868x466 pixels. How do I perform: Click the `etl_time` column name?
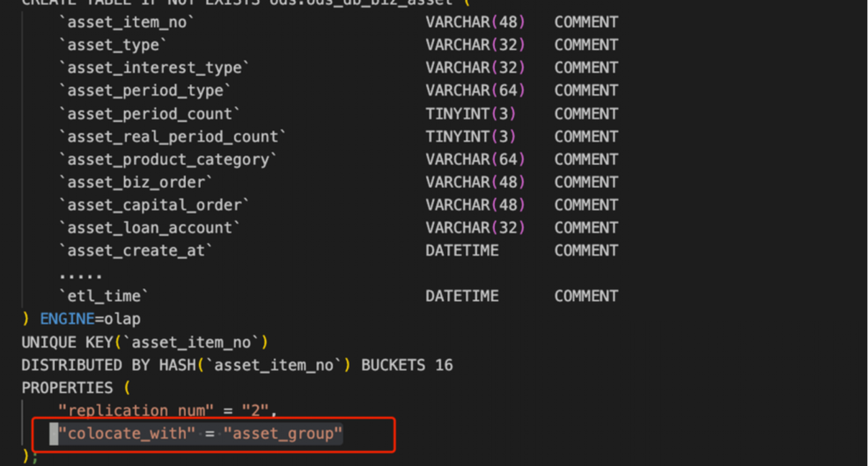103,296
